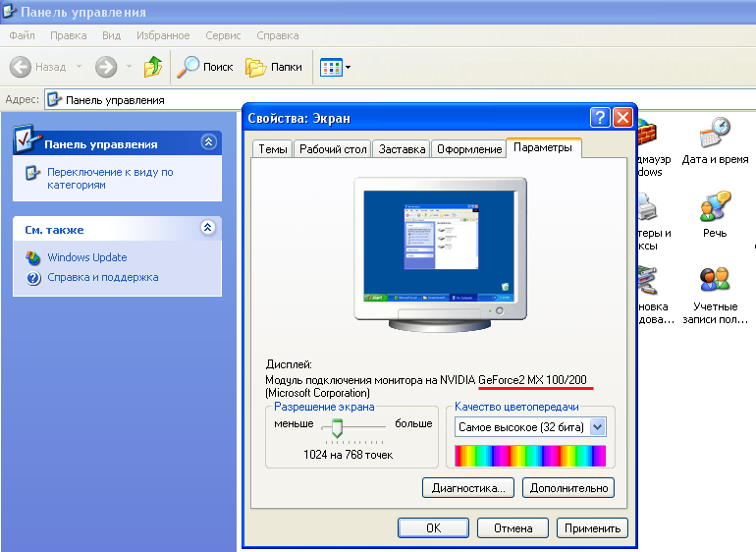Click the "1024 на 768 точек" resolution text
Viewport: 756px width, 552px height.
[x=349, y=455]
